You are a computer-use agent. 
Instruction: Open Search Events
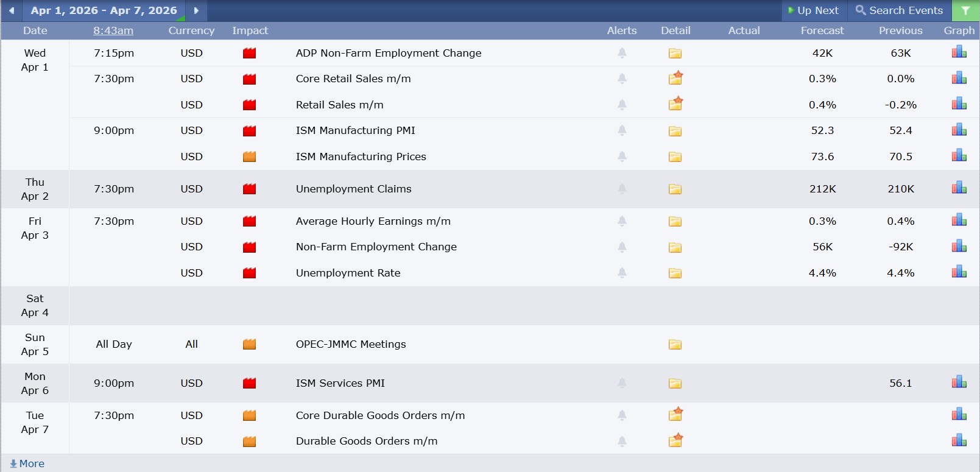(900, 10)
